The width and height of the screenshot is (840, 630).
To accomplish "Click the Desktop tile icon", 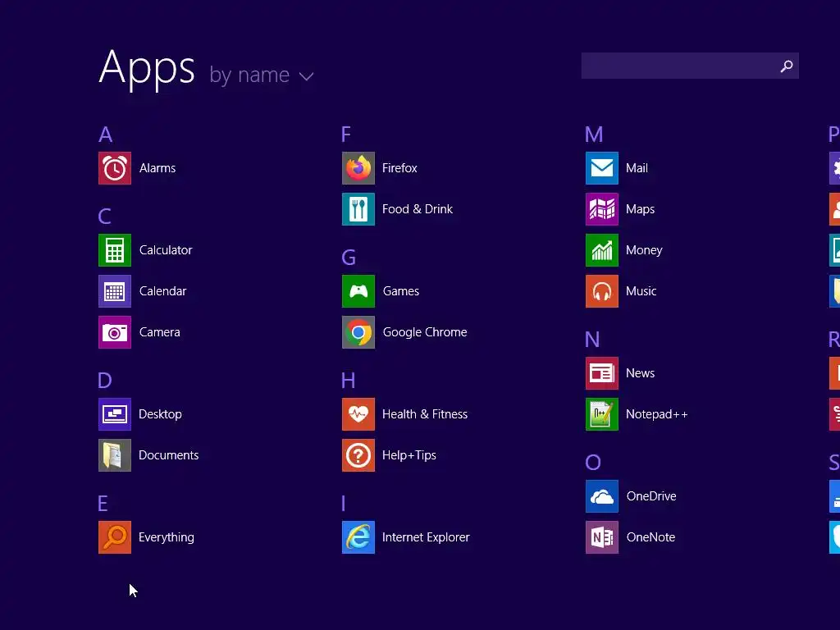I will 115,414.
